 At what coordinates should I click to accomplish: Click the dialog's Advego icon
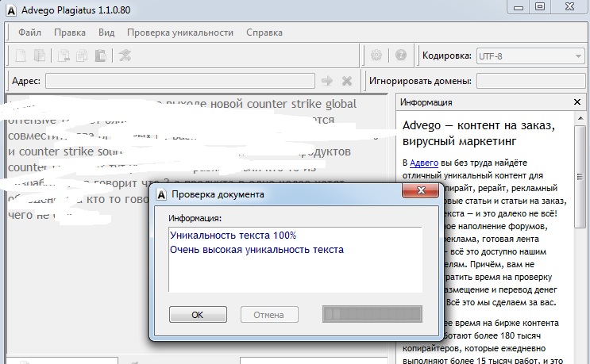tap(161, 194)
